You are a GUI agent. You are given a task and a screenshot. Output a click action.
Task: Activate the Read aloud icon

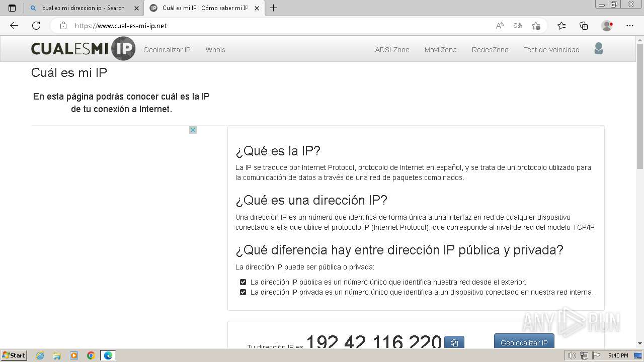(x=500, y=26)
